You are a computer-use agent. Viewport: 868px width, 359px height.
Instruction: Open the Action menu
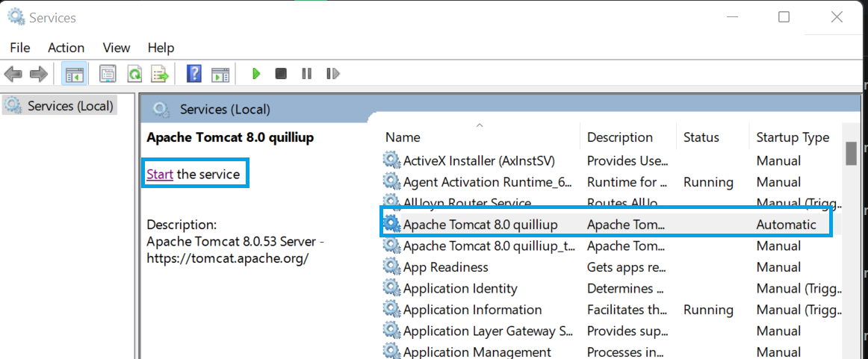(x=66, y=48)
